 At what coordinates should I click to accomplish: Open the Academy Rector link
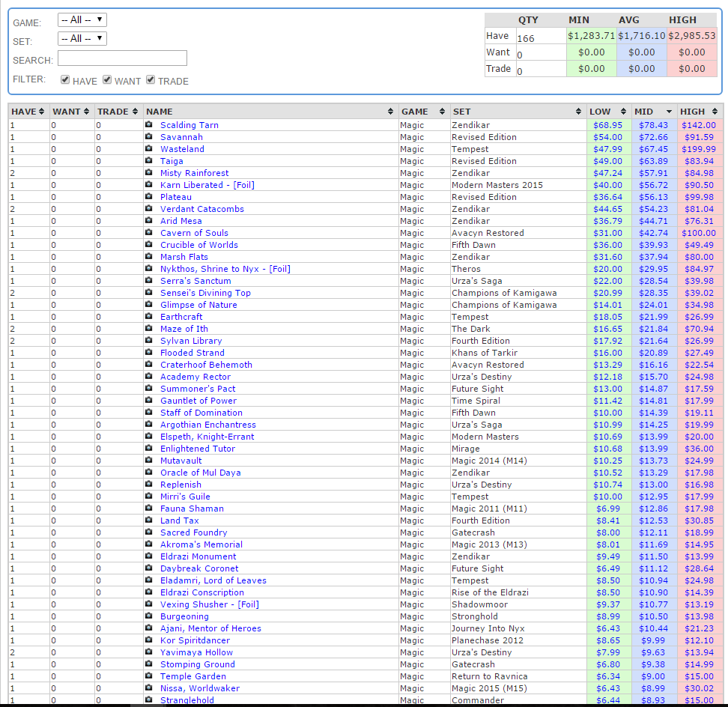pos(195,377)
